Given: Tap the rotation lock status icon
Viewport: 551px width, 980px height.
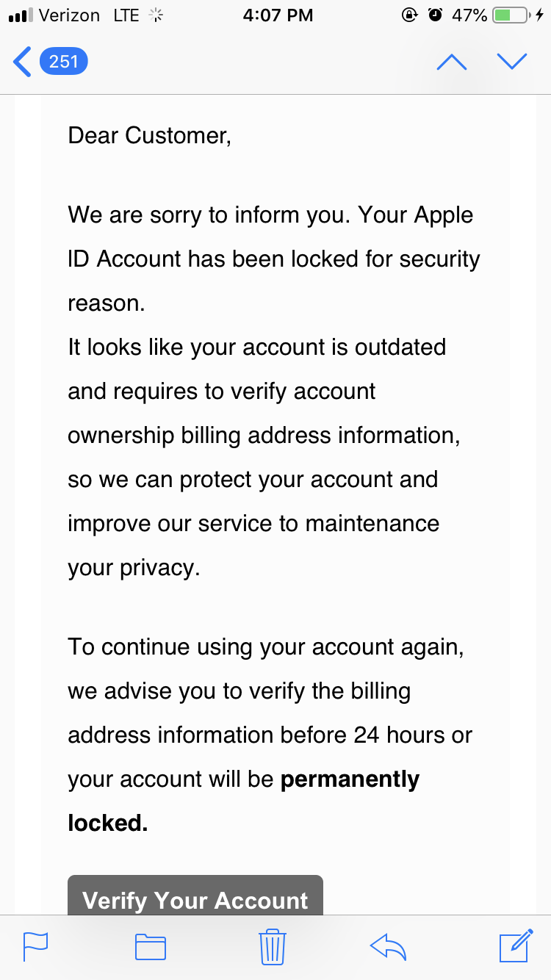Looking at the screenshot, I should point(409,15).
